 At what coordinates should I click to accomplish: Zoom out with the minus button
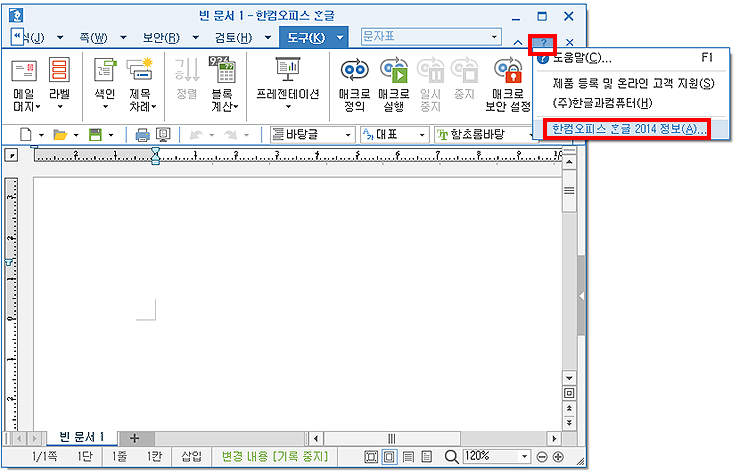coord(542,457)
